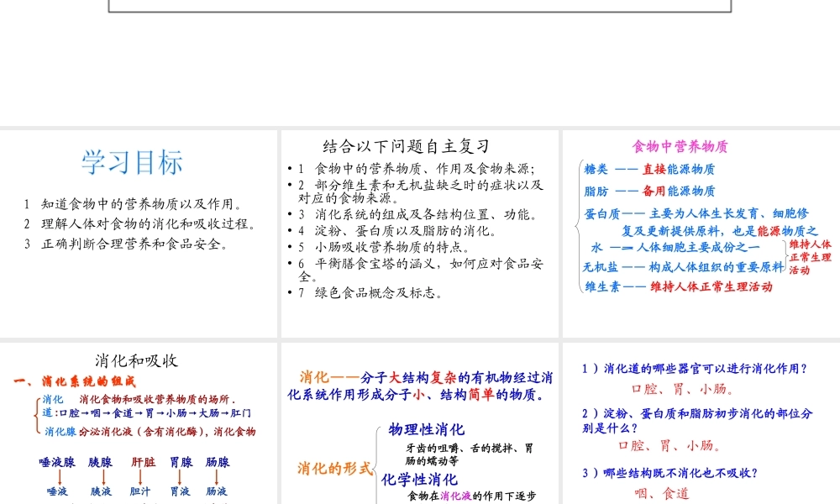Screen dimensions: 840x504
Task: Open the 学习目标 slide thumbnail
Action: point(139,234)
